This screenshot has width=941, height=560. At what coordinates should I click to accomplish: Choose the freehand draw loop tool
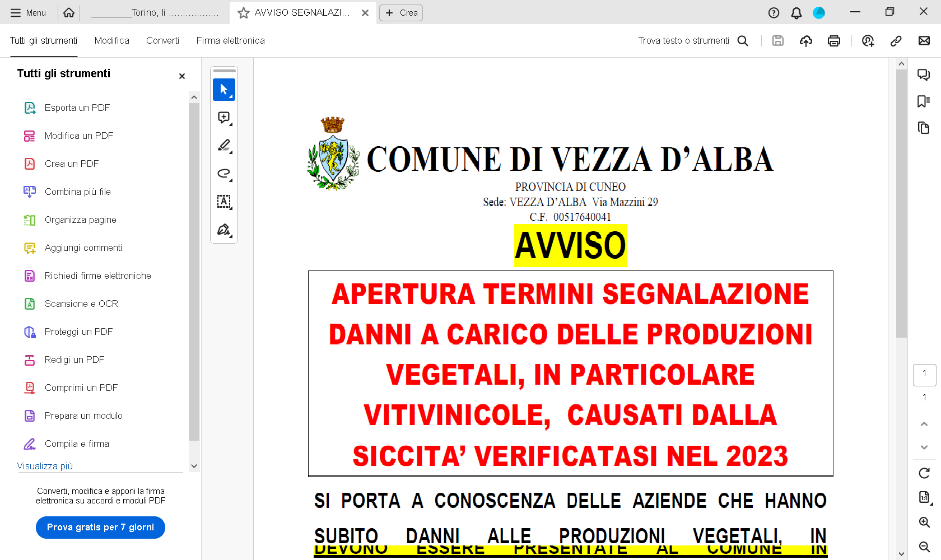(x=224, y=174)
